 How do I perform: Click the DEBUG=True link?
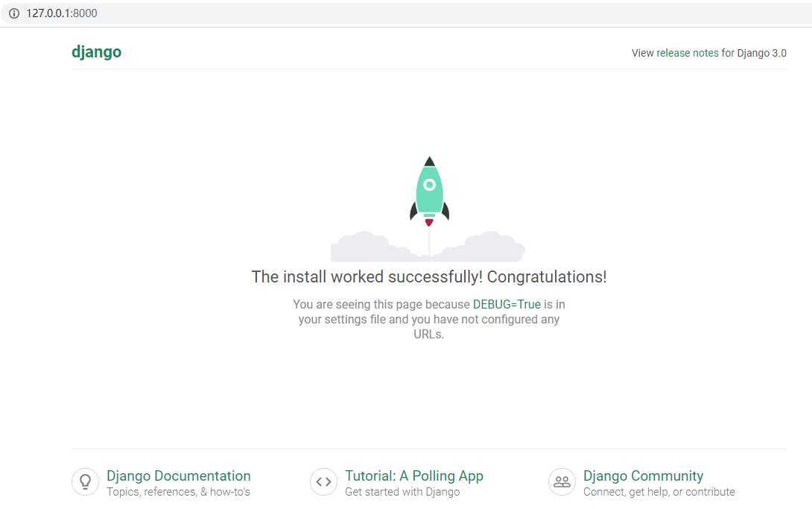(x=507, y=305)
